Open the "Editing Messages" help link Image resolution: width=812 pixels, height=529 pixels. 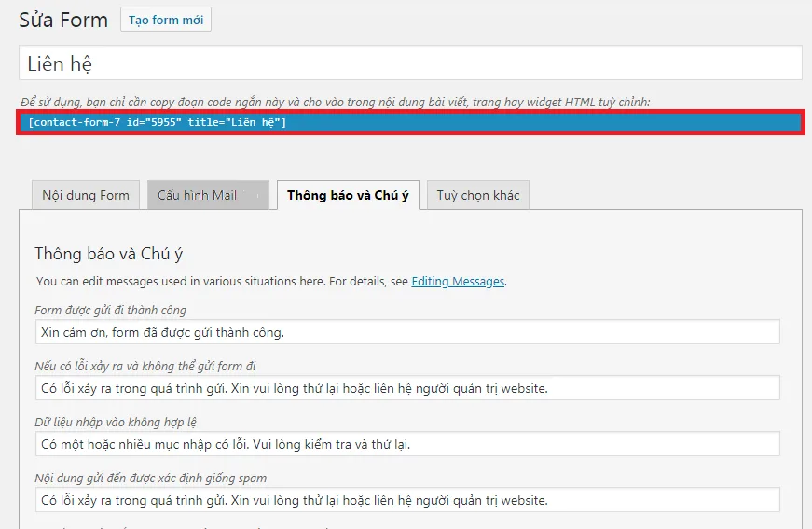pyautogui.click(x=458, y=281)
